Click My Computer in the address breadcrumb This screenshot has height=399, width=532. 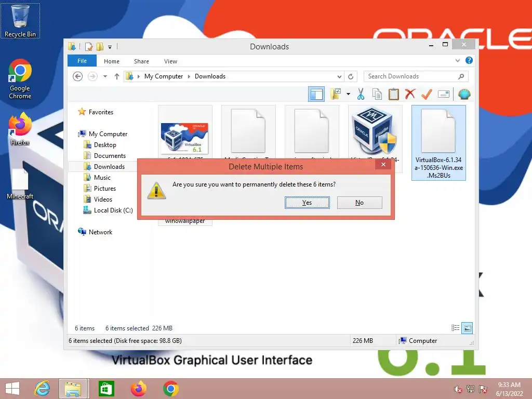click(164, 76)
